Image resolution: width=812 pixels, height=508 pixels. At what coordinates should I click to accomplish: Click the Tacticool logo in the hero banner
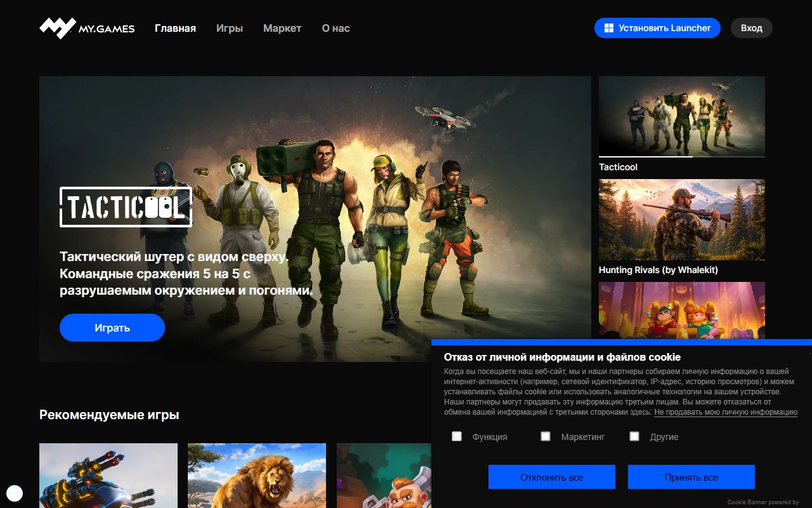126,207
